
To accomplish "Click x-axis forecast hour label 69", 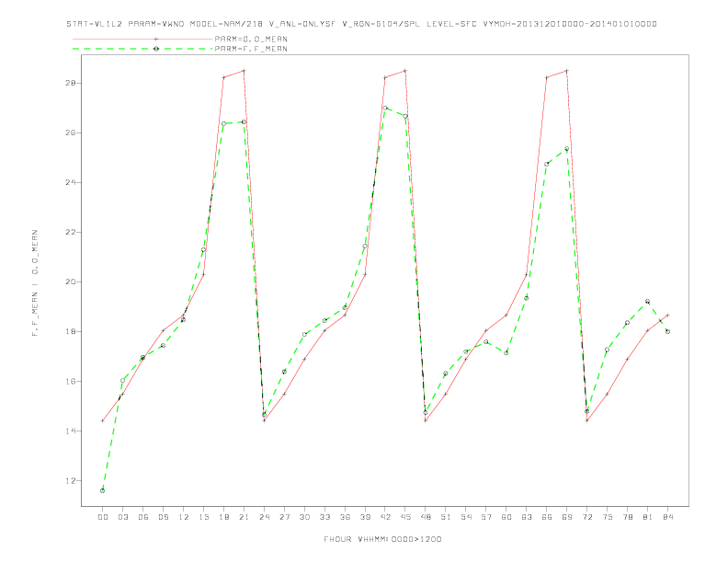I will (x=567, y=517).
